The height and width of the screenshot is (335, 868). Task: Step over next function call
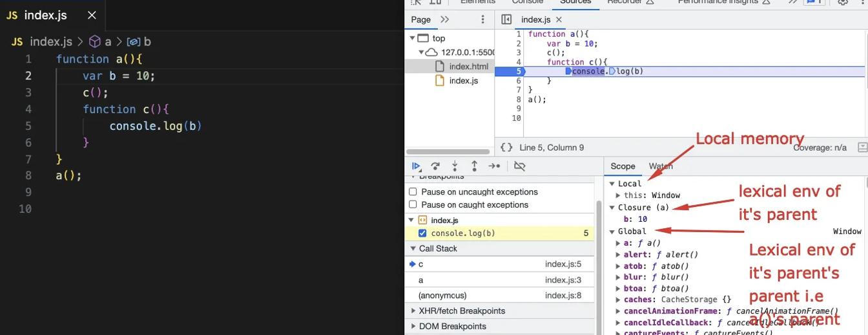pyautogui.click(x=435, y=166)
